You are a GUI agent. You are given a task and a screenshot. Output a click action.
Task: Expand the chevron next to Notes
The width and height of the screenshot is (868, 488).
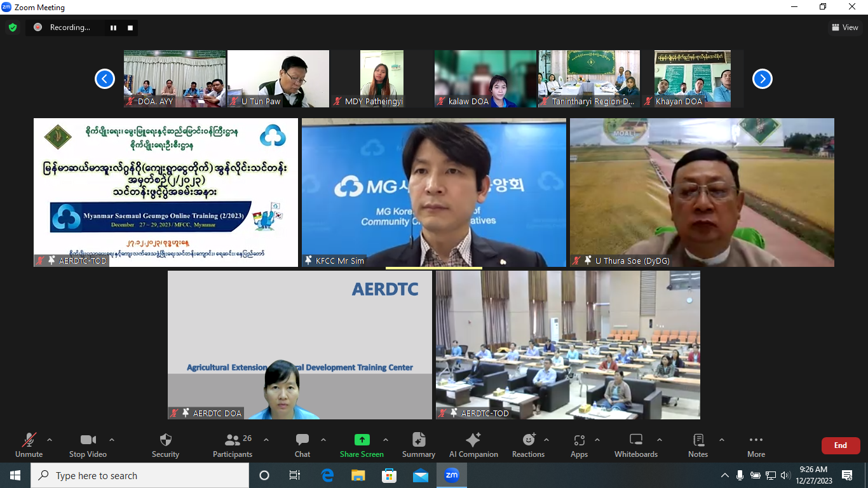point(722,440)
